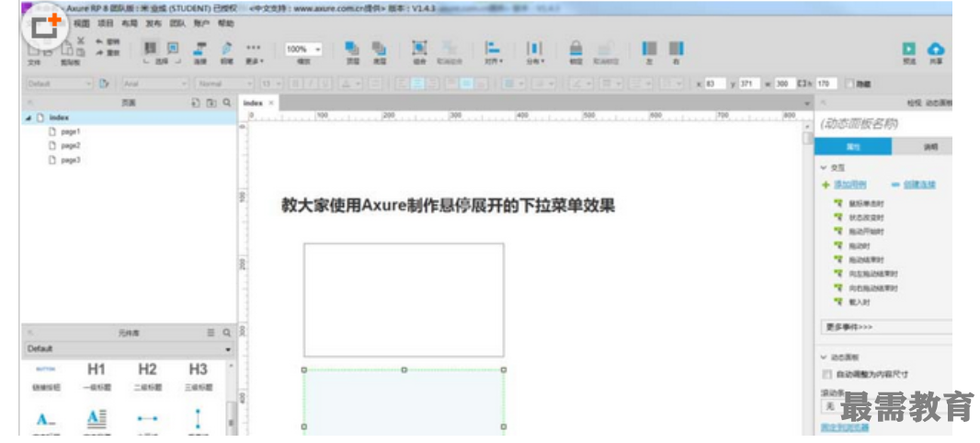The height and width of the screenshot is (443, 980).
Task: Select page1 in the pages panel
Action: click(x=71, y=131)
